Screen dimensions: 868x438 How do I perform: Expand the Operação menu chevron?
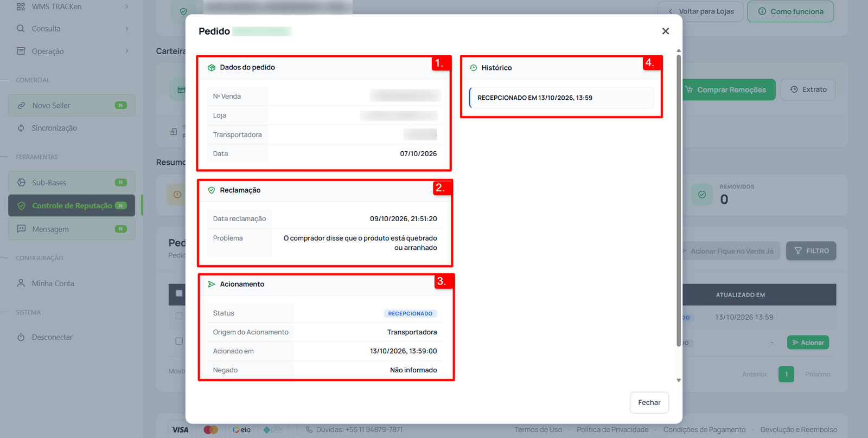127,51
